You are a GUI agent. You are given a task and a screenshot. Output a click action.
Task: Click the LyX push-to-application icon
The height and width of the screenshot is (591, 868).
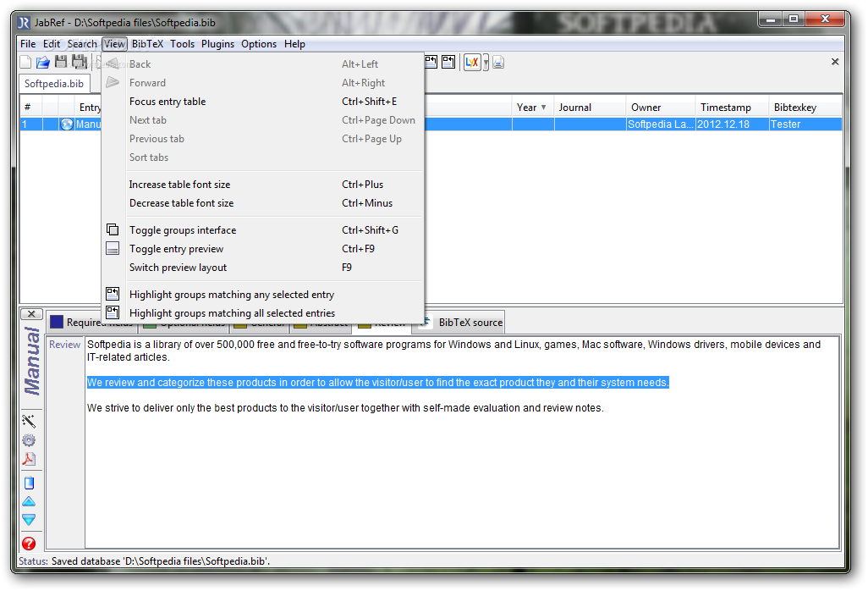471,63
